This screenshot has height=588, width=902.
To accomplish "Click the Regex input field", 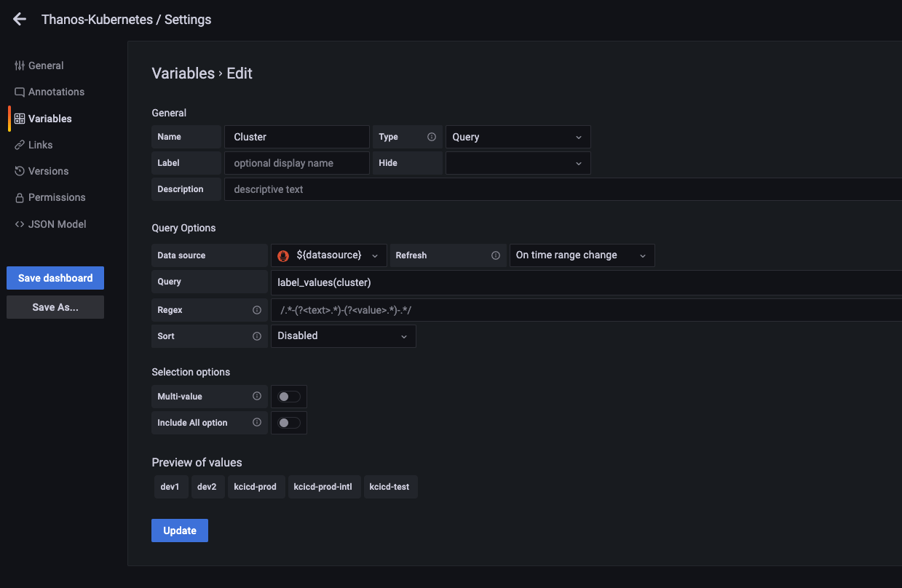I will click(x=586, y=310).
